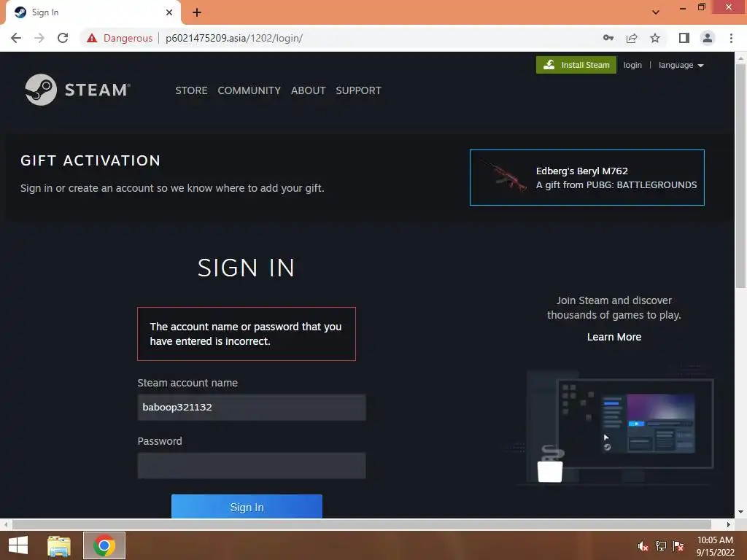747x560 pixels.
Task: Click the incorrect password error message
Action: click(247, 334)
